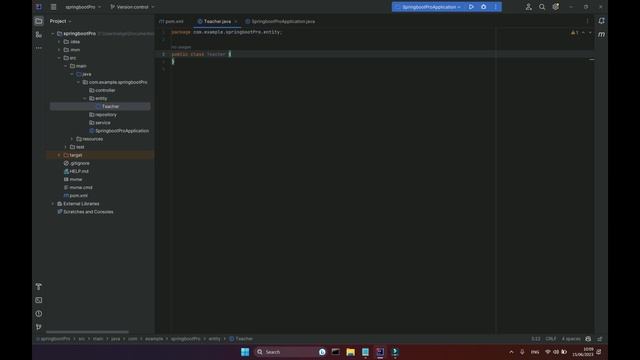Image resolution: width=640 pixels, height=360 pixels.
Task: Show hidden system tray icons
Action: pyautogui.click(x=511, y=352)
